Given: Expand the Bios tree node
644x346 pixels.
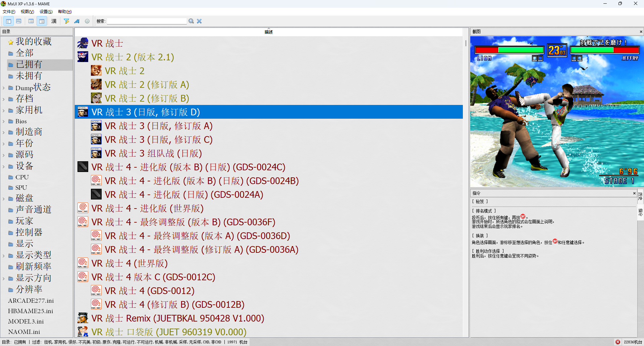Looking at the screenshot, I should [x=3, y=121].
